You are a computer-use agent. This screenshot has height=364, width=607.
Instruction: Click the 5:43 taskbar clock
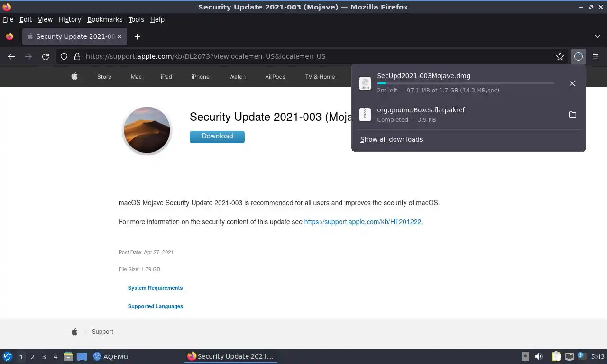pyautogui.click(x=598, y=356)
